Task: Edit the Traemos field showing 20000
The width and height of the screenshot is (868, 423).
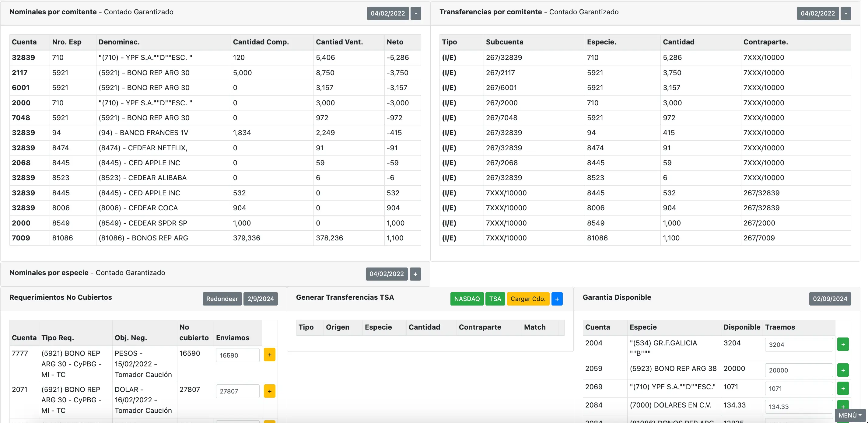Action: (x=798, y=370)
